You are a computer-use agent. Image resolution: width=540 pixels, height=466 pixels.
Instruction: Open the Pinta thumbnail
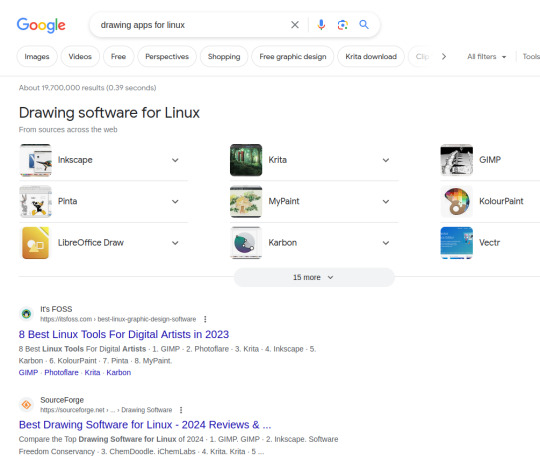pyautogui.click(x=36, y=201)
